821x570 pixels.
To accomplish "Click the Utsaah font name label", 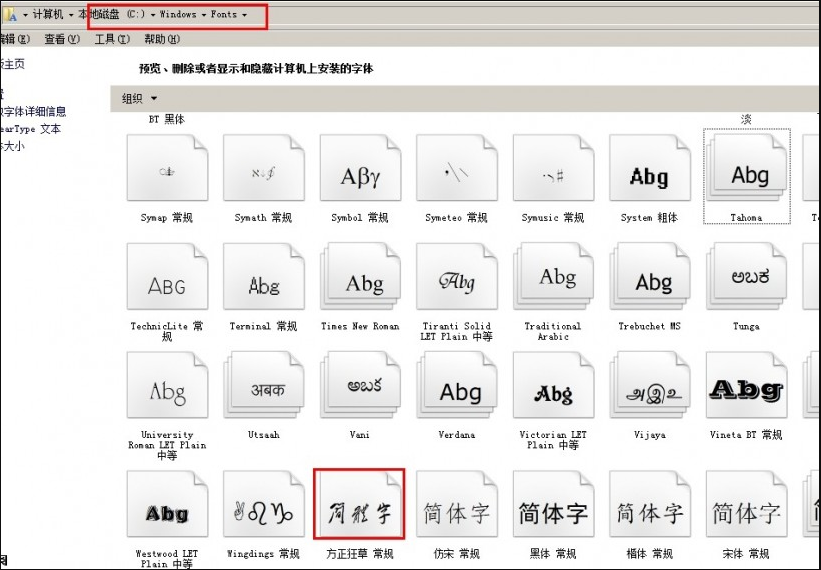I will (x=263, y=434).
